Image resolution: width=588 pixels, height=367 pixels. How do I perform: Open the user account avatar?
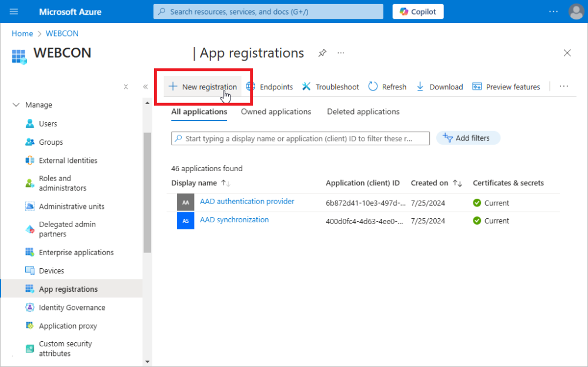tap(576, 12)
